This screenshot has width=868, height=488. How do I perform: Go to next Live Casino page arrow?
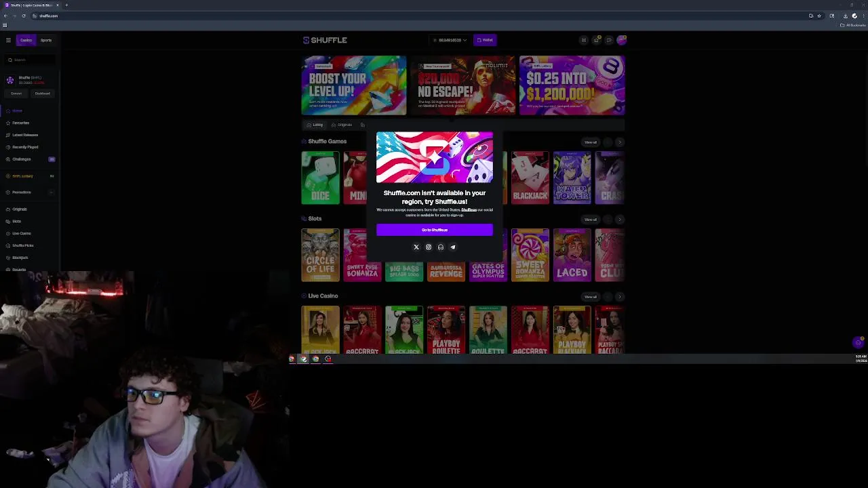click(619, 297)
